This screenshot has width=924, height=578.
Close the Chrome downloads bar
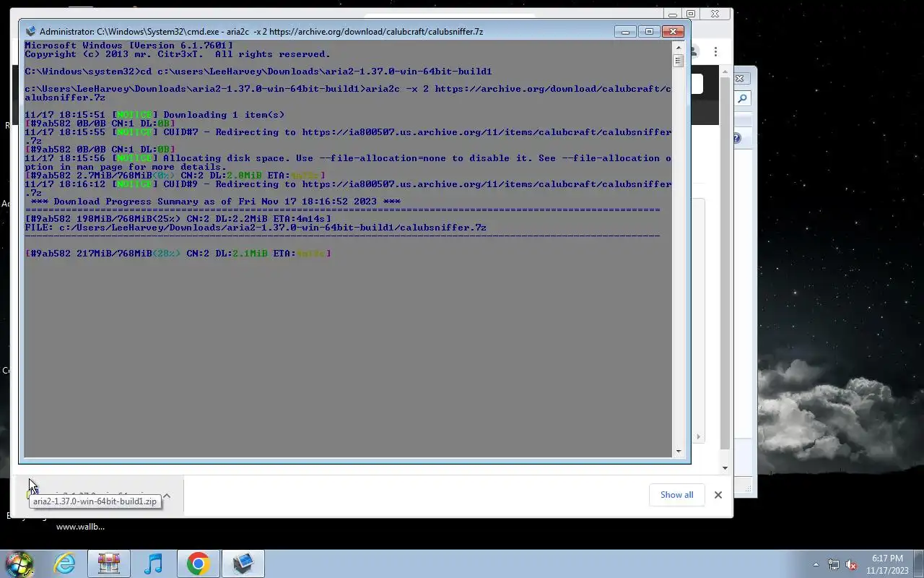coord(718,495)
